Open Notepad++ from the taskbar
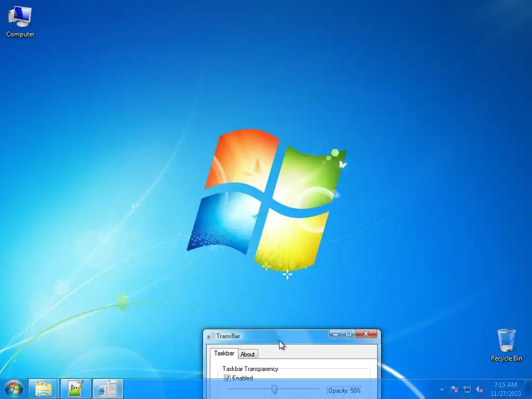This screenshot has height=399, width=532. pyautogui.click(x=76, y=389)
